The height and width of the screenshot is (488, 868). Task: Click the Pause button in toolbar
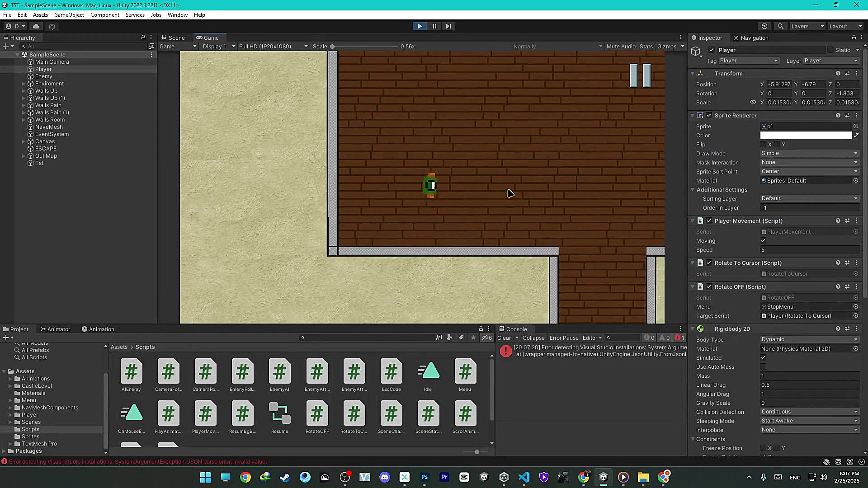[x=434, y=26]
